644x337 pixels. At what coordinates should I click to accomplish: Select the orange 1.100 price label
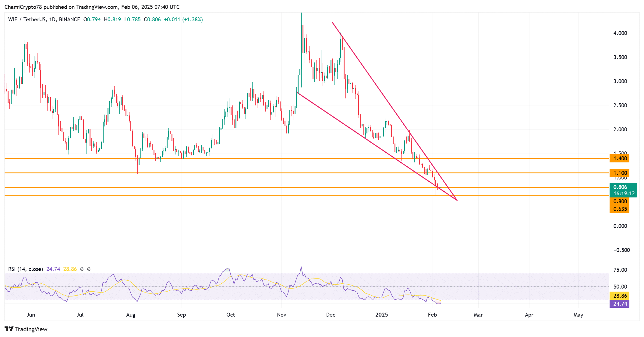(620, 173)
